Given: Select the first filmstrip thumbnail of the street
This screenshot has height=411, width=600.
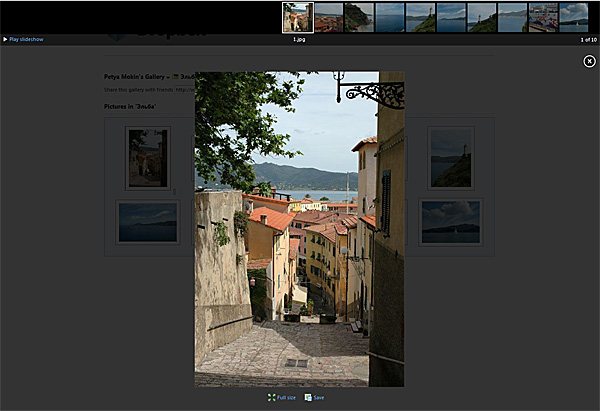Looking at the screenshot, I should click(x=297, y=17).
